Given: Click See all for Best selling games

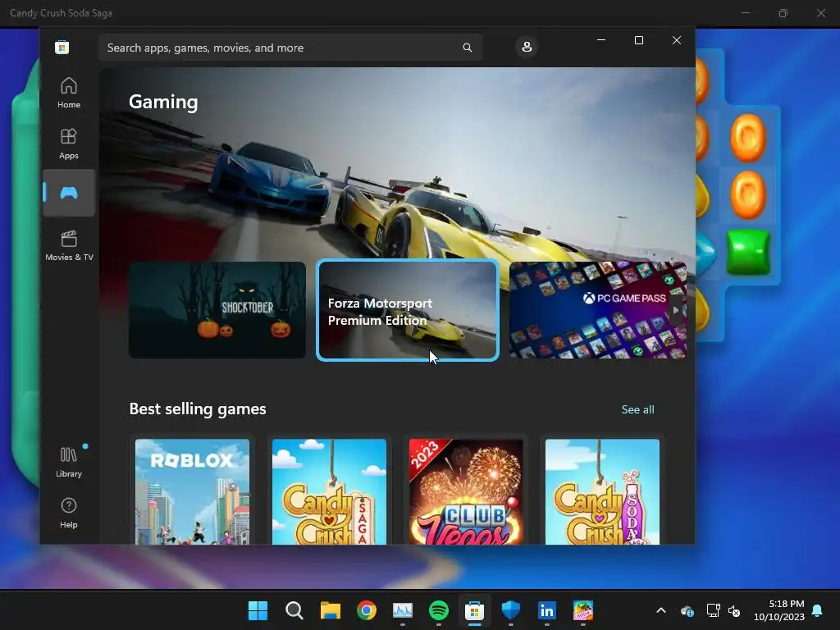Looking at the screenshot, I should [x=637, y=409].
